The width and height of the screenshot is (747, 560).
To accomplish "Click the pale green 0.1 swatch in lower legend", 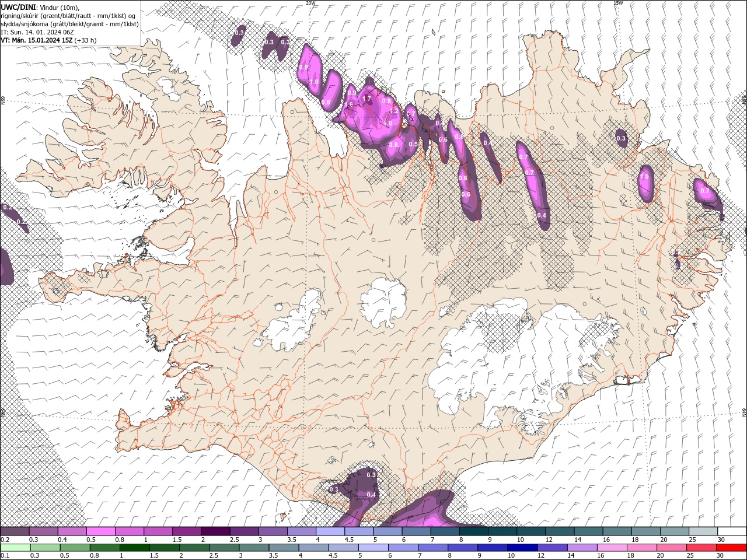I will point(15,548).
